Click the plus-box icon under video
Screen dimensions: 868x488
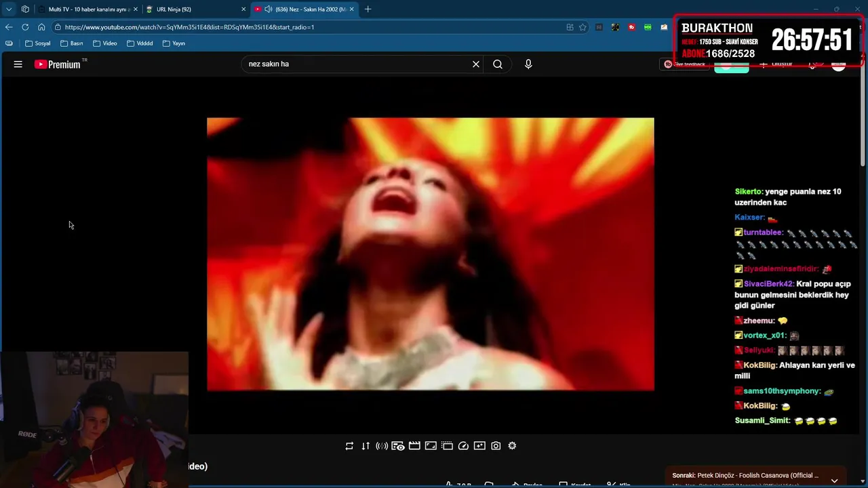[x=479, y=446]
